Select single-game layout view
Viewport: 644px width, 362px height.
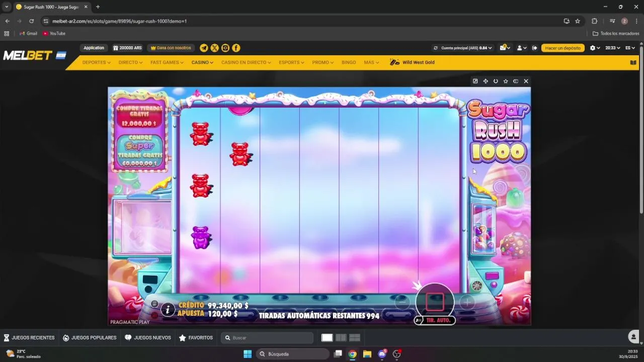327,338
